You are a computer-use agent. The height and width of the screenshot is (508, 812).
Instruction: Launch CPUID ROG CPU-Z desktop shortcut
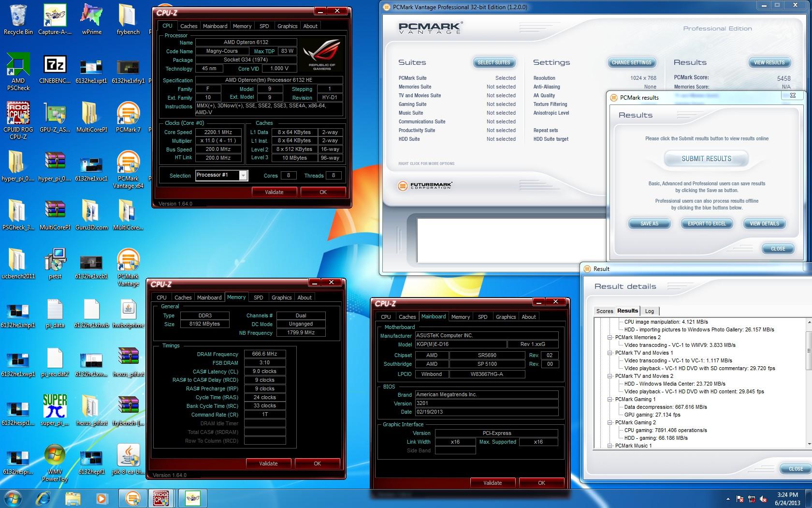point(18,120)
